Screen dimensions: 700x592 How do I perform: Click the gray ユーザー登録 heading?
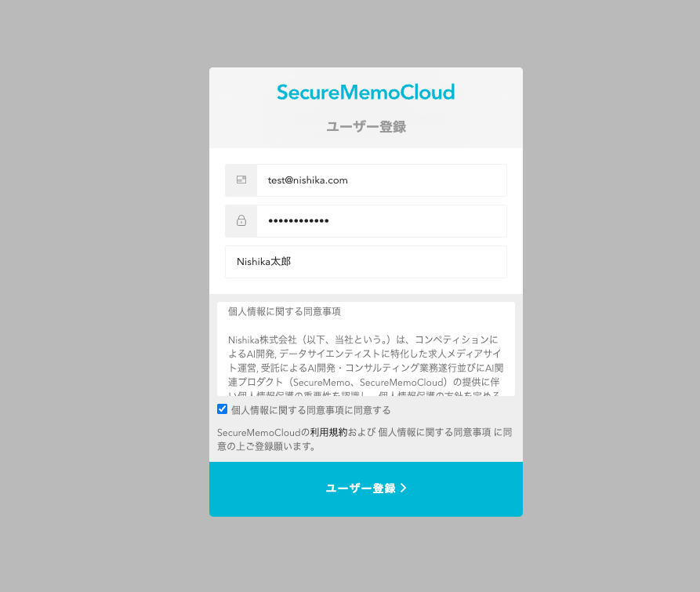(365, 127)
